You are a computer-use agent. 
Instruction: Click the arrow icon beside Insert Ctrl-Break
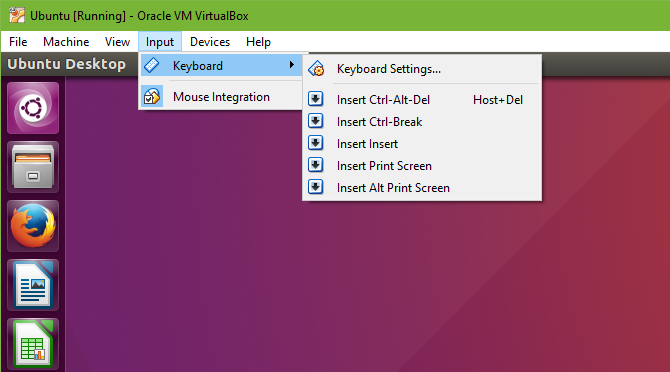point(315,121)
